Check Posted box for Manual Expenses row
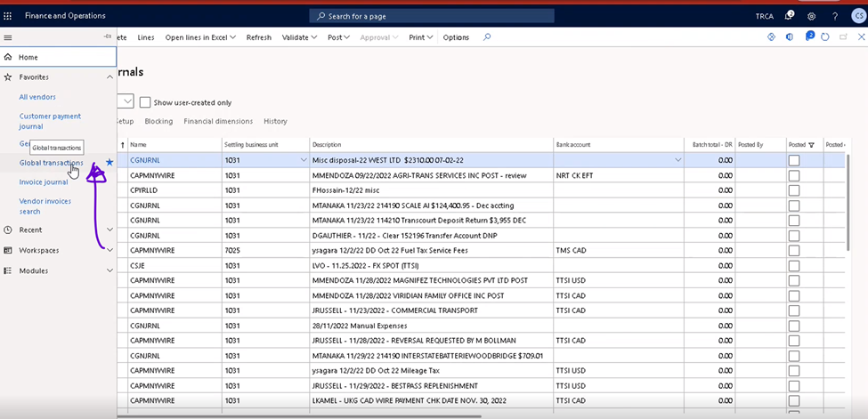Image resolution: width=868 pixels, height=419 pixels. [x=794, y=326]
